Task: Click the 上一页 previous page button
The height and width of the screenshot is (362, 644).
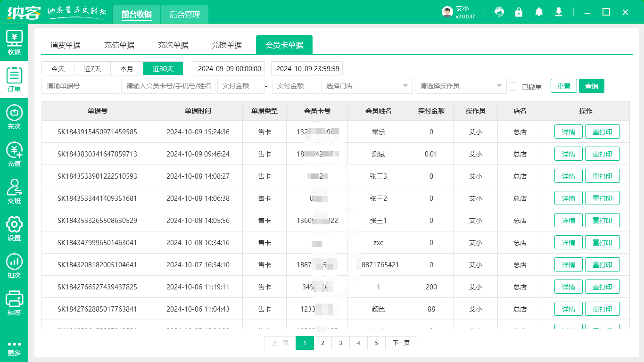Action: tap(280, 343)
